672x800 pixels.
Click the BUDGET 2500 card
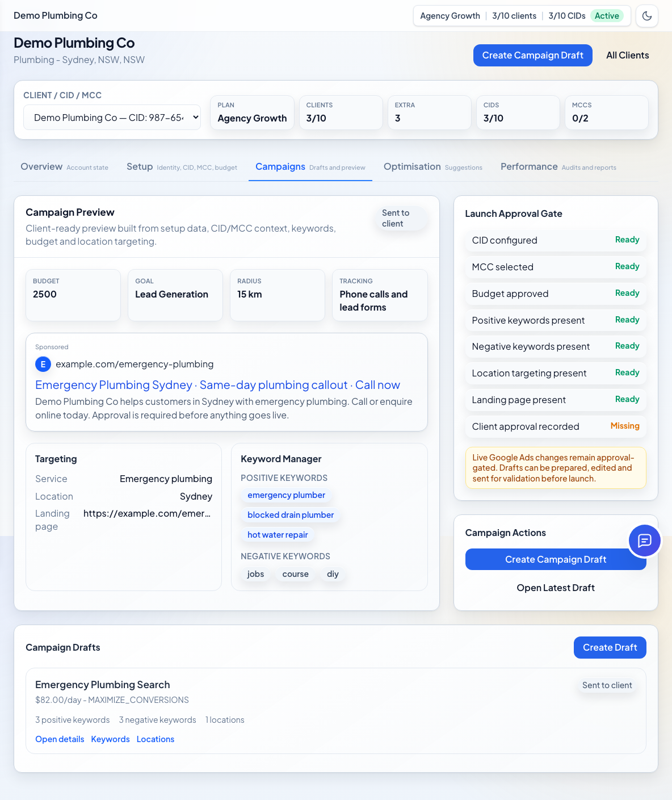73,295
